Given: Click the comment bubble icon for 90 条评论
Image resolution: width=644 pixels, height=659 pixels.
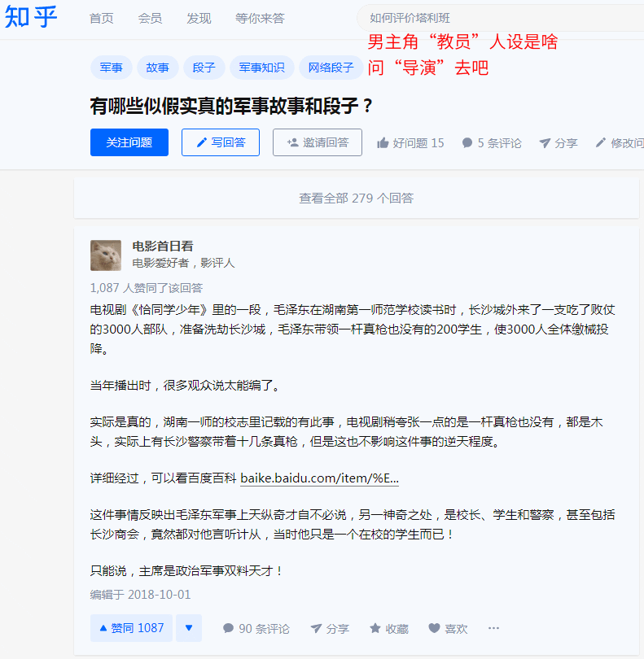Looking at the screenshot, I should point(228,628).
